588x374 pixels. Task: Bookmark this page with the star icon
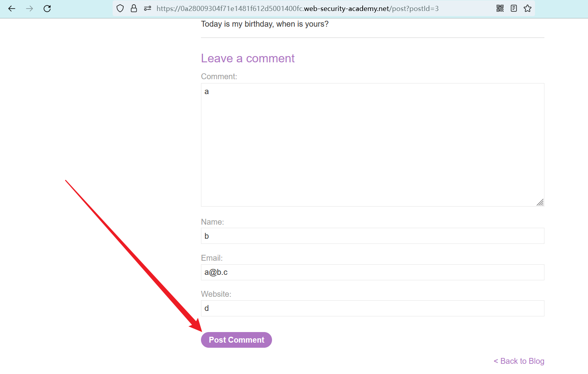[528, 8]
